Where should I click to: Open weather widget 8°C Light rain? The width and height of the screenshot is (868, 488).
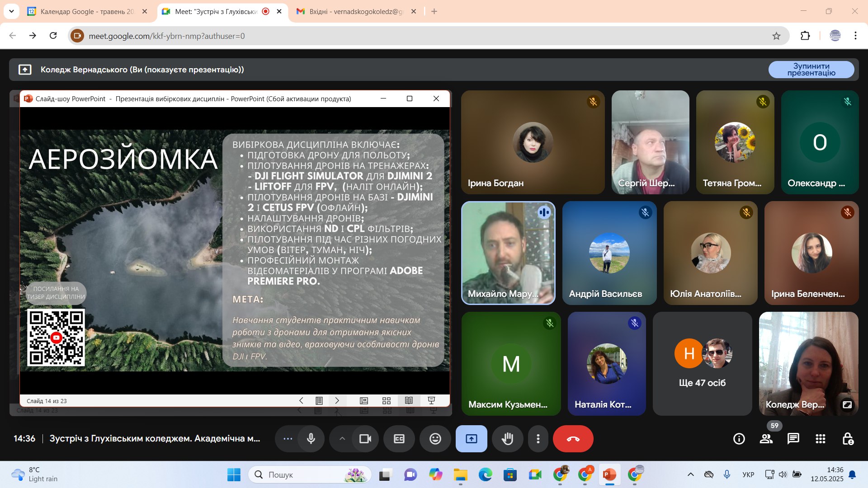point(35,474)
